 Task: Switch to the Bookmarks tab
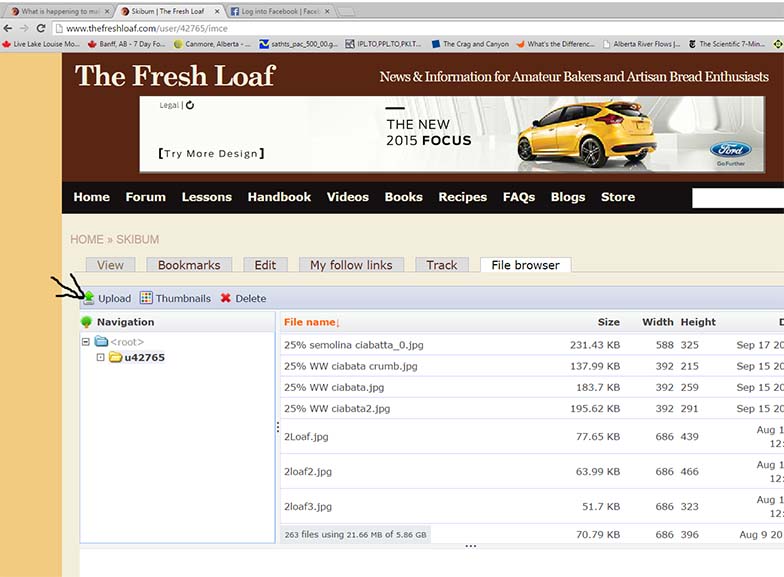[189, 265]
